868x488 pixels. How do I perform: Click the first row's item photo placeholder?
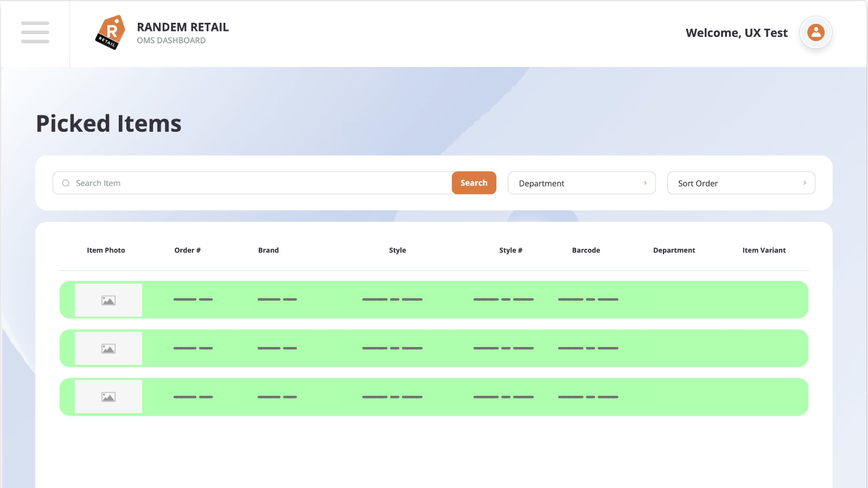108,300
